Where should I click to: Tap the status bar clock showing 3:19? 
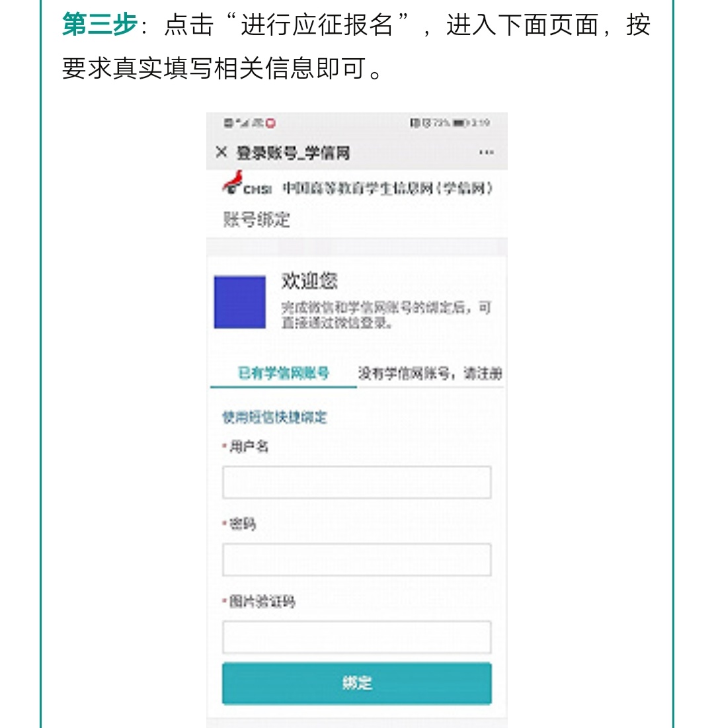(x=481, y=123)
